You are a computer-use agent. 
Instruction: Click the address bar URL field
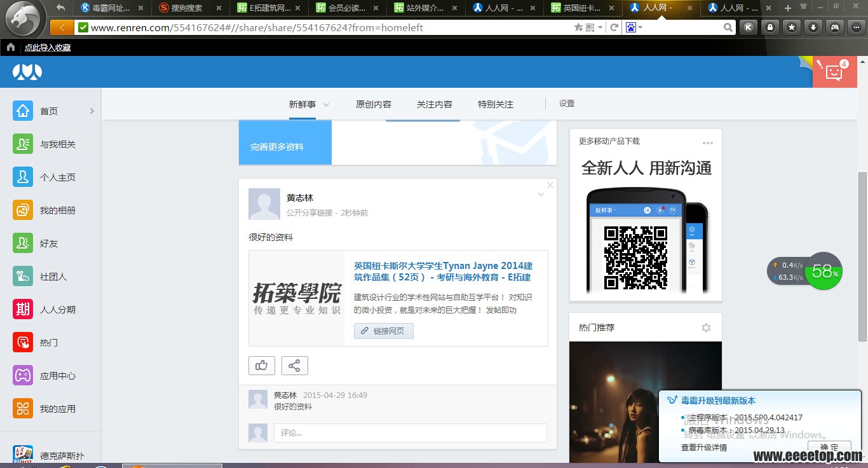pos(330,27)
